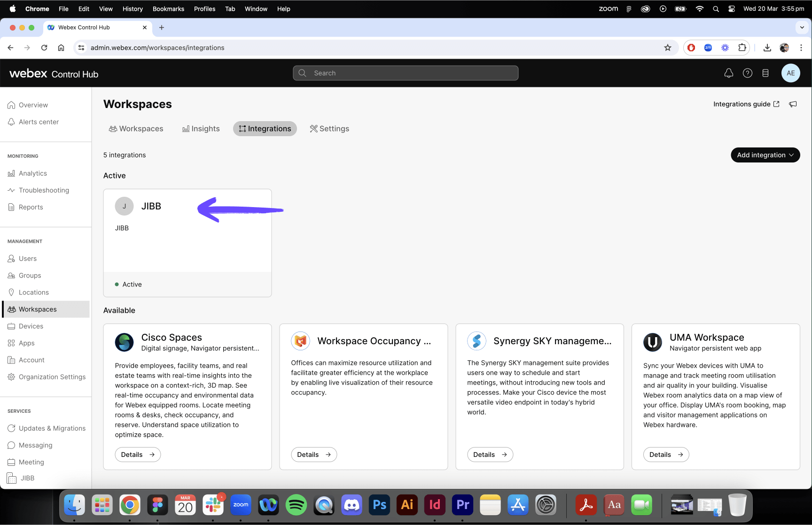Open Details for Synergy SKY management
Image resolution: width=812 pixels, height=525 pixels.
pyautogui.click(x=490, y=455)
